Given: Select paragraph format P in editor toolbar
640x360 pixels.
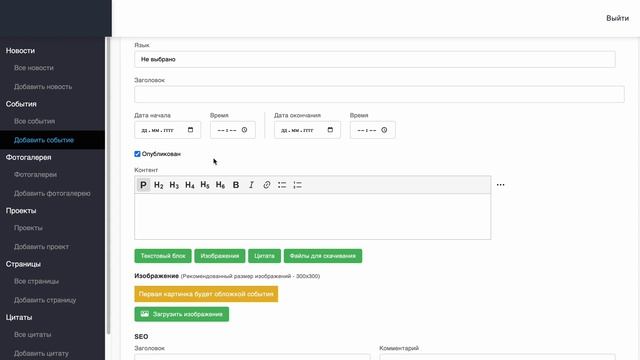Looking at the screenshot, I should (x=143, y=185).
